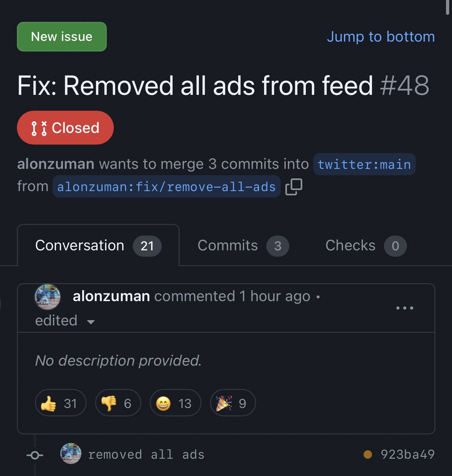
Task: Toggle the thumbs up reaction
Action: pos(61,403)
